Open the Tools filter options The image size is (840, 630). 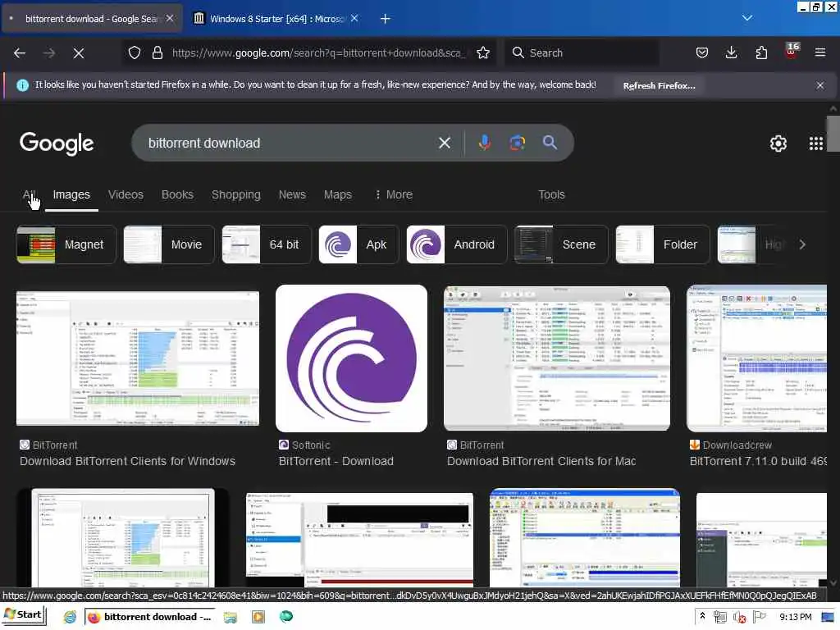(x=551, y=194)
